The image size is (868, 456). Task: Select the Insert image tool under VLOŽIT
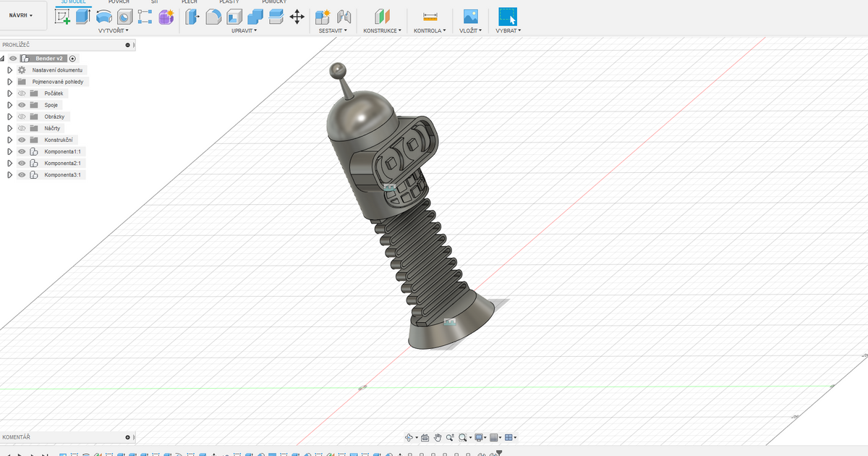(x=470, y=17)
